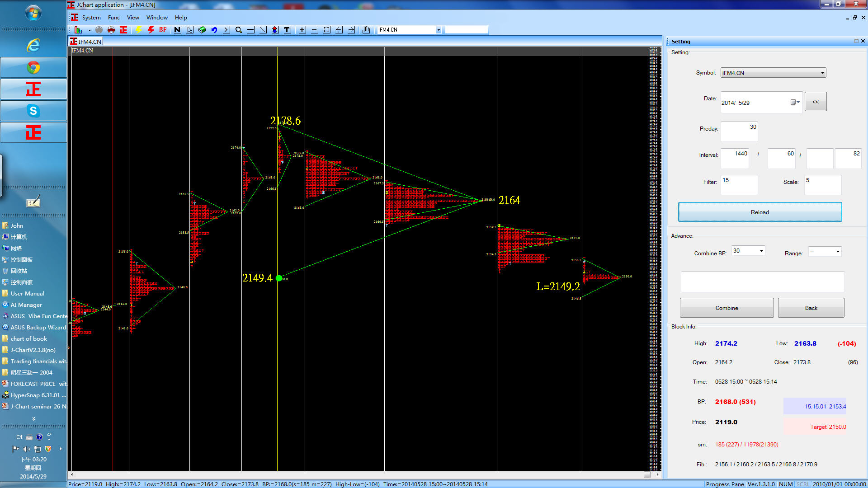Click the red 正 toolbar icon
Image resolution: width=868 pixels, height=488 pixels.
123,30
